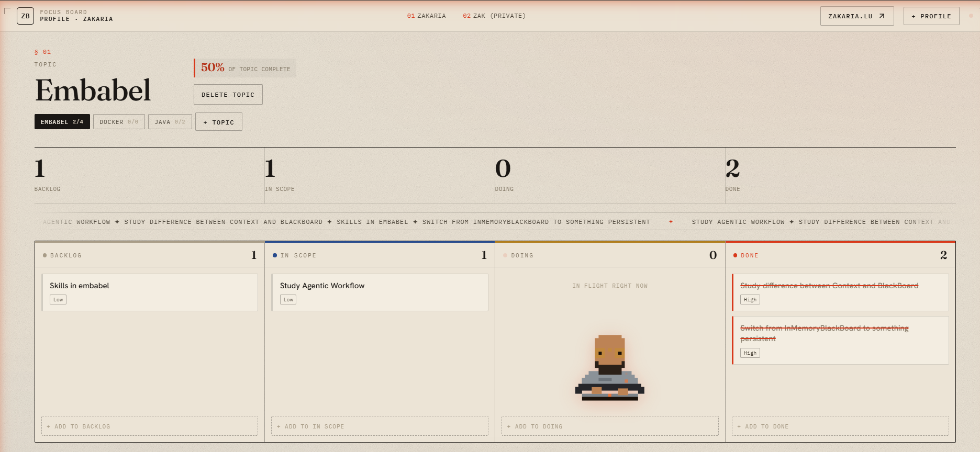Click the Low tag on Study Agentic Workflow
980x452 pixels.
(288, 300)
